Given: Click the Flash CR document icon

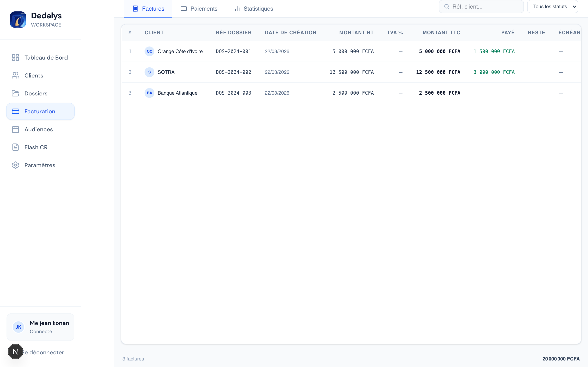Looking at the screenshot, I should click(x=16, y=147).
